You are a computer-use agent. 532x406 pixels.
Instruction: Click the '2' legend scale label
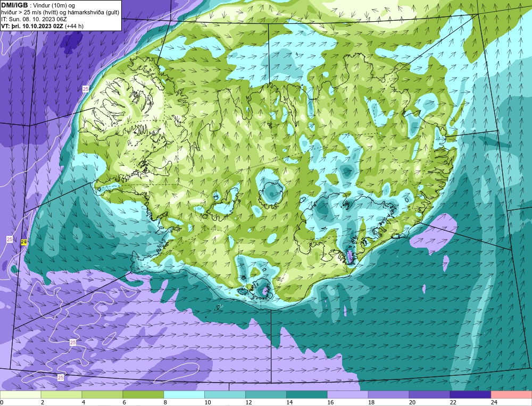(x=43, y=402)
